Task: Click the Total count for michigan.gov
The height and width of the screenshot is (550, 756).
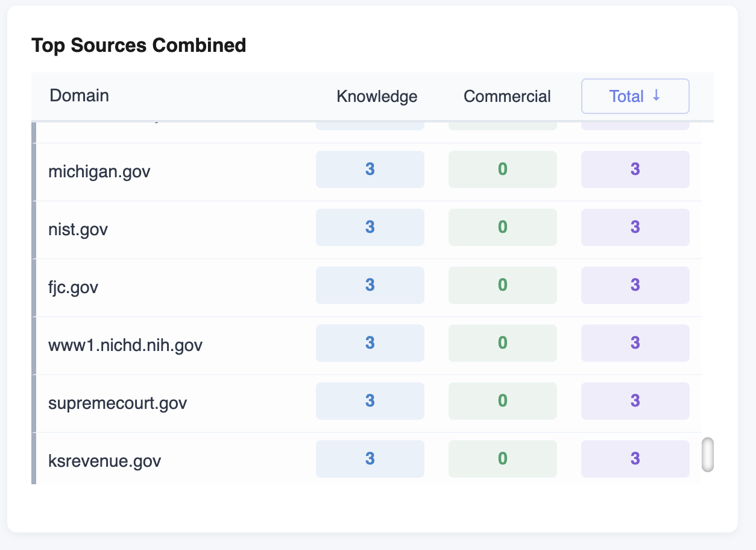Action: pos(635,169)
